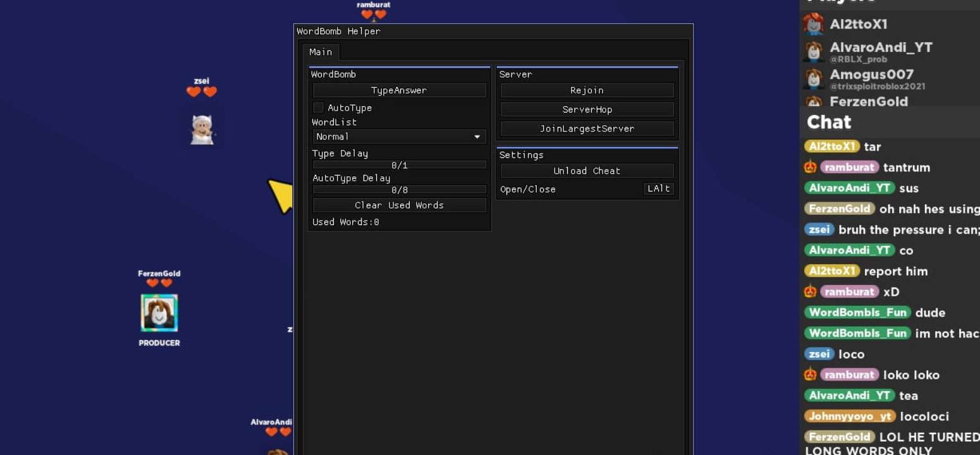980x455 pixels.
Task: Open the WordList Normal dropdown
Action: click(399, 136)
